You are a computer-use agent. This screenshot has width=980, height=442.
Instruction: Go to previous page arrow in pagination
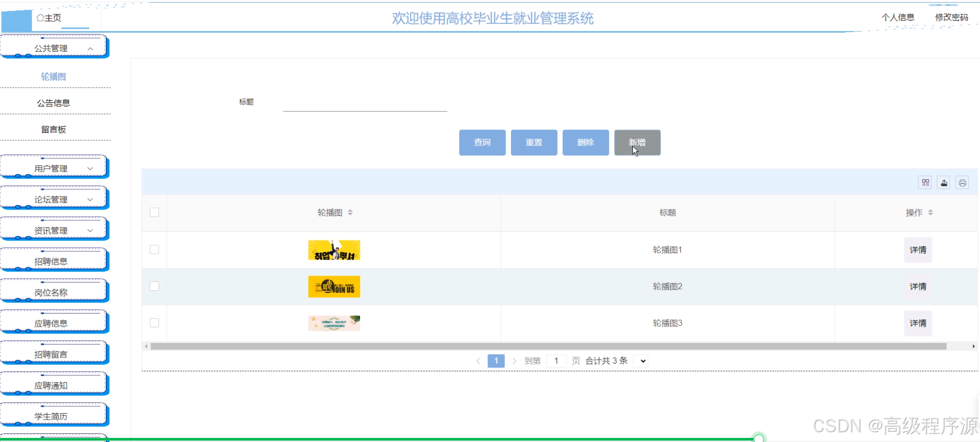[x=478, y=361]
